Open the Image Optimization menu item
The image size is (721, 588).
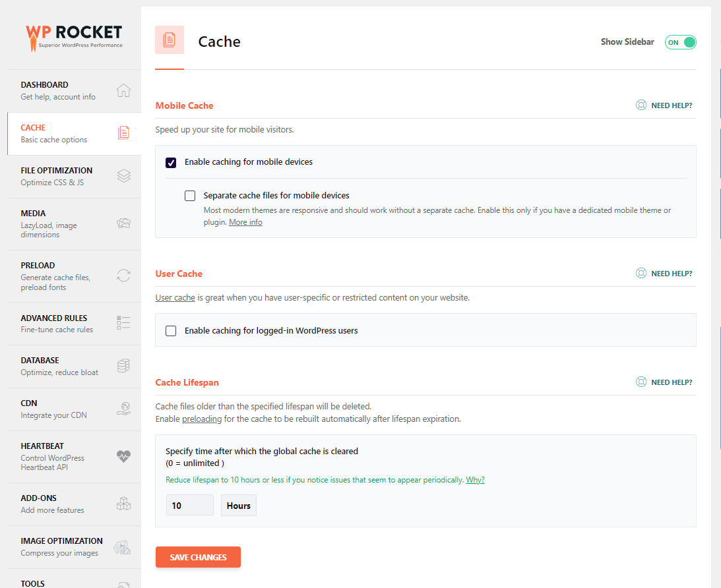pos(62,546)
